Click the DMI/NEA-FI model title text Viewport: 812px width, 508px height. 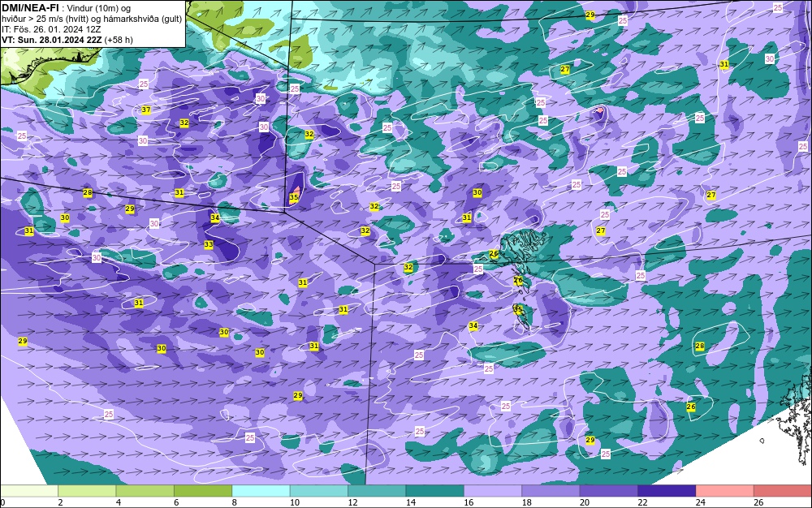[30, 8]
